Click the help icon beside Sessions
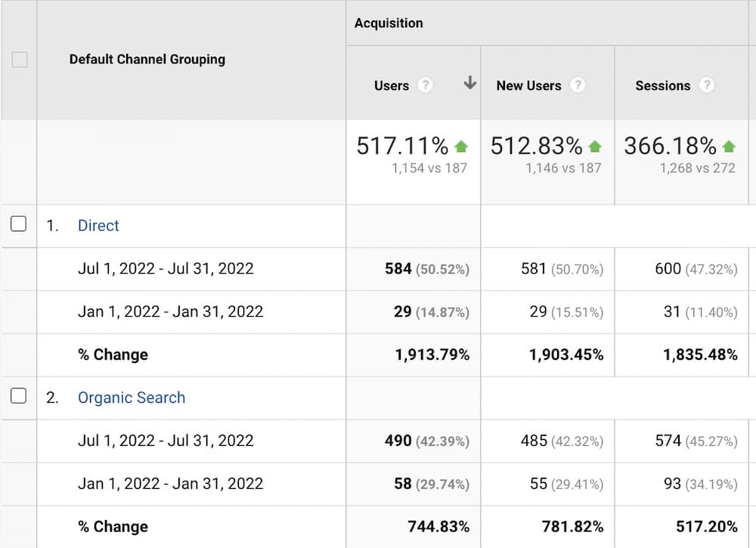756x548 pixels. pyautogui.click(x=707, y=85)
